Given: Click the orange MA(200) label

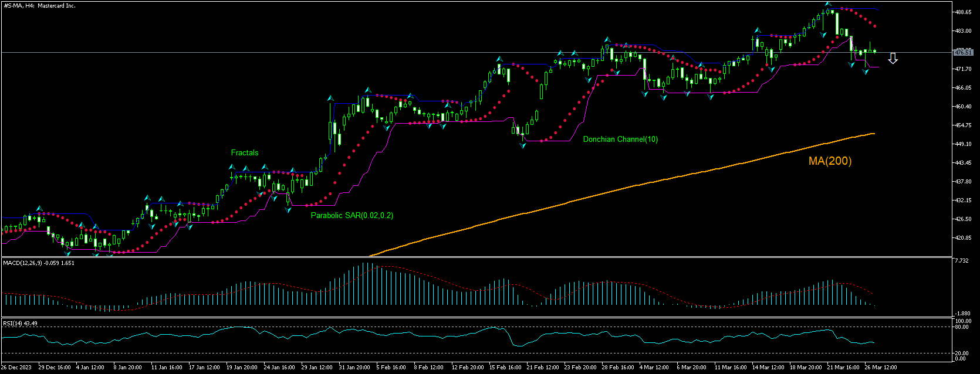Looking at the screenshot, I should 830,161.
